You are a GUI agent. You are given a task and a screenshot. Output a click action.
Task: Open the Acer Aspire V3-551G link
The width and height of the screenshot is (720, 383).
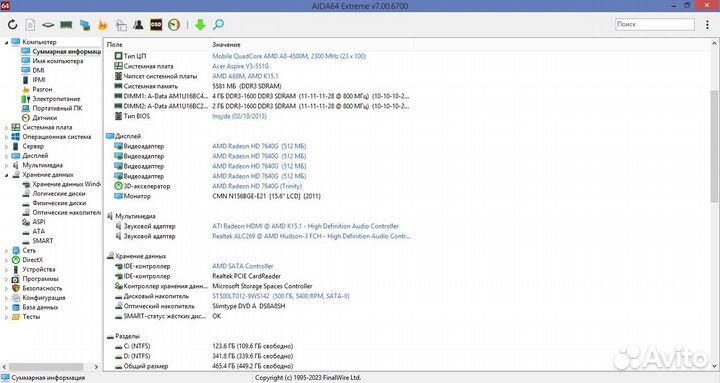[x=240, y=66]
